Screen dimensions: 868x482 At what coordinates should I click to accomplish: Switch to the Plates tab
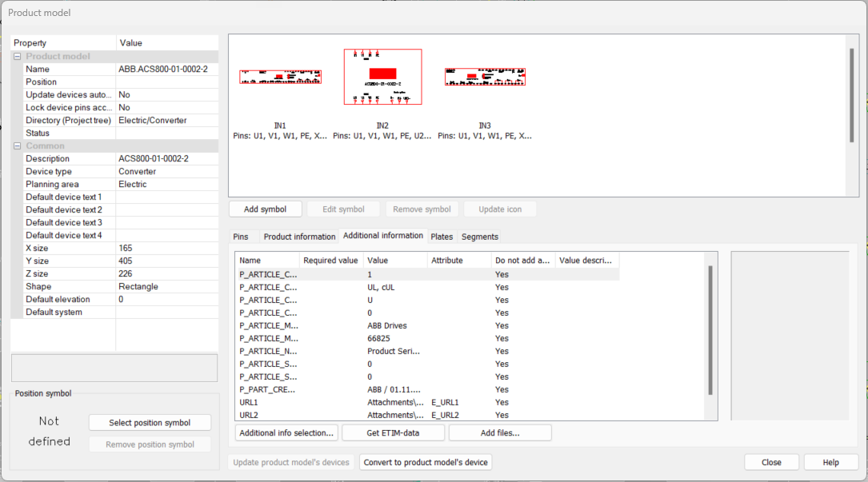[x=442, y=237]
